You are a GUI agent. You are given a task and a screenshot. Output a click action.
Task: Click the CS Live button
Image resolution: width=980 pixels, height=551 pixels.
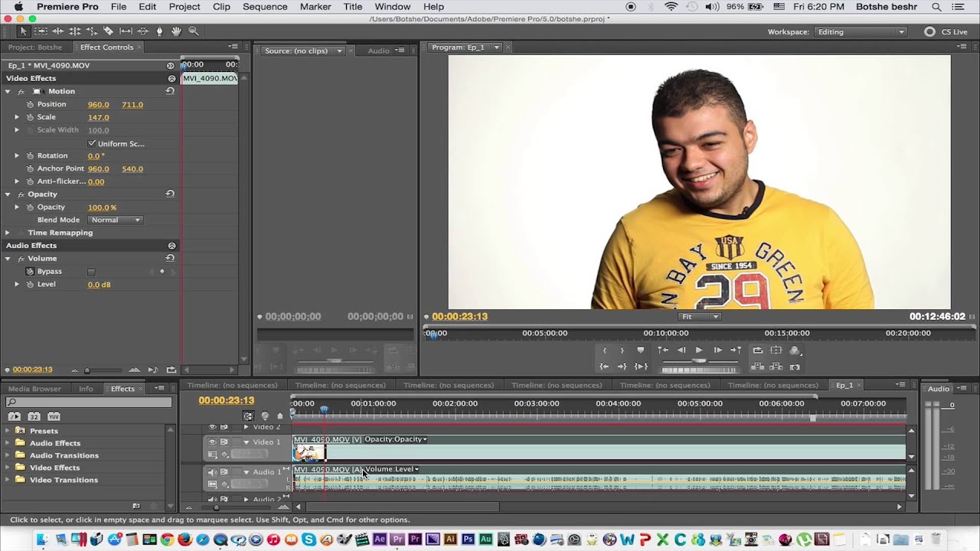click(x=946, y=32)
